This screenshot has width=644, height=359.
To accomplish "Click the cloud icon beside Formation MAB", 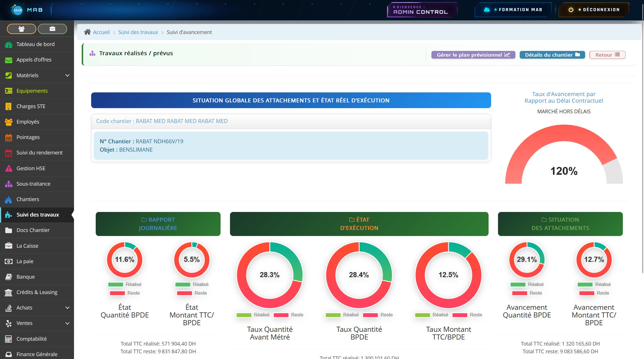I will coord(487,10).
